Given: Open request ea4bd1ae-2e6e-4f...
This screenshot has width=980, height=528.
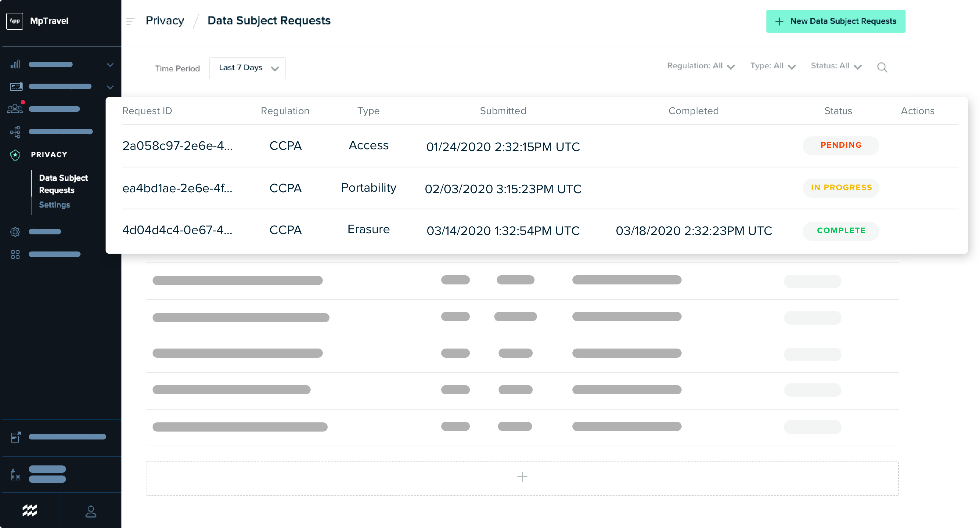Looking at the screenshot, I should 177,188.
